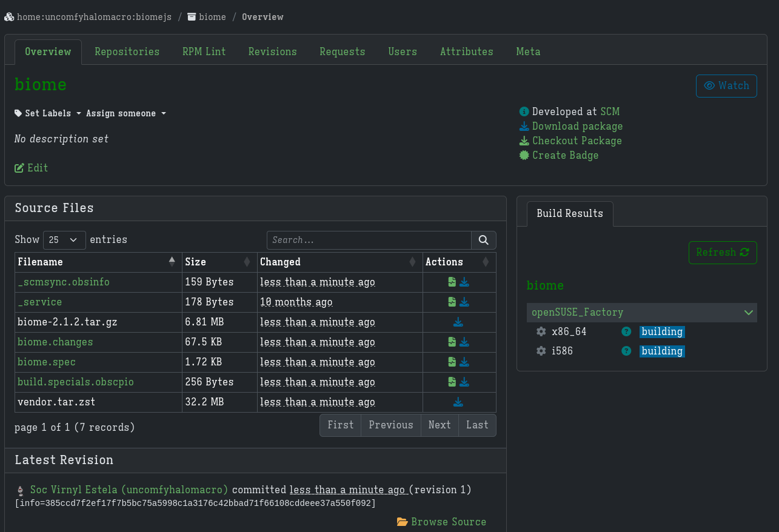Image resolution: width=779 pixels, height=532 pixels.
Task: Sort table by Filename column
Action: (98, 262)
